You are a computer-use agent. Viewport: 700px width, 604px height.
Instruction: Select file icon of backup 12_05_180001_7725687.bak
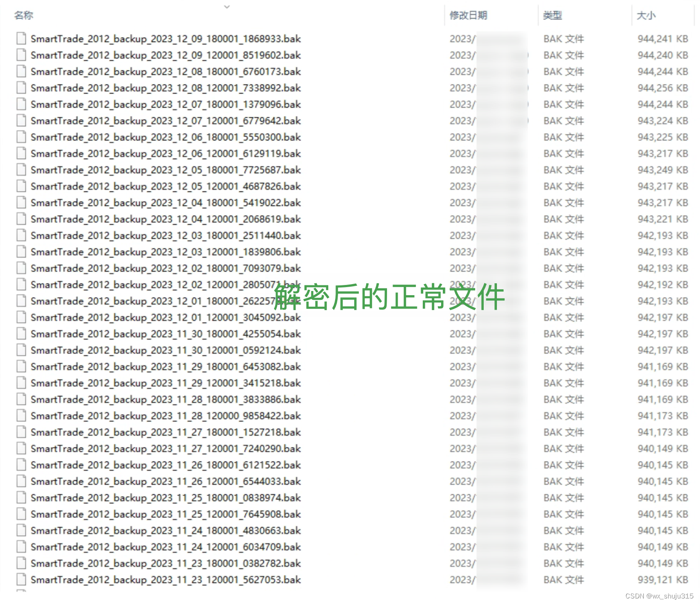point(21,170)
